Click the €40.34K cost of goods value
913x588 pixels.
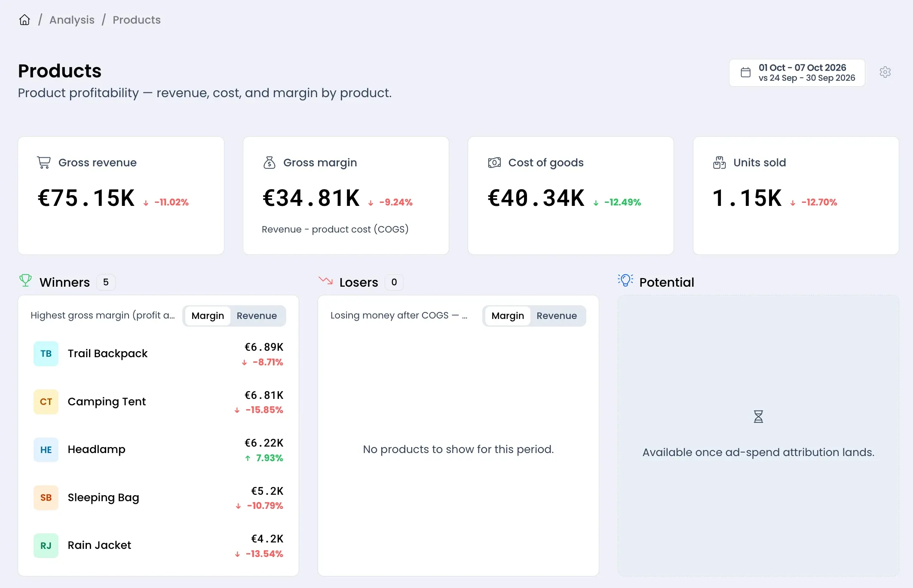pyautogui.click(x=536, y=198)
